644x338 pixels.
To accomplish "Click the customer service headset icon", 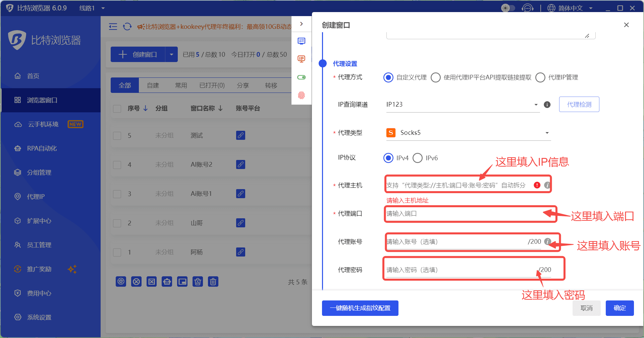I will pos(527,8).
